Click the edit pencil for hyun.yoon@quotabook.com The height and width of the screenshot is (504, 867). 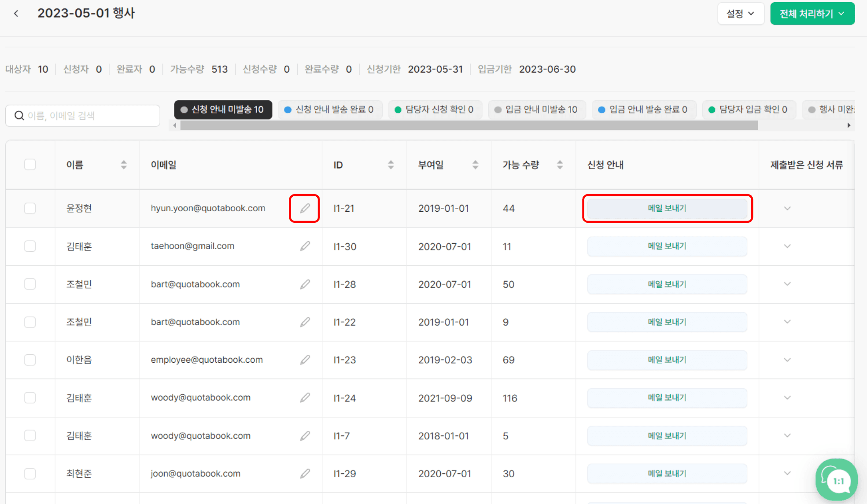point(305,208)
